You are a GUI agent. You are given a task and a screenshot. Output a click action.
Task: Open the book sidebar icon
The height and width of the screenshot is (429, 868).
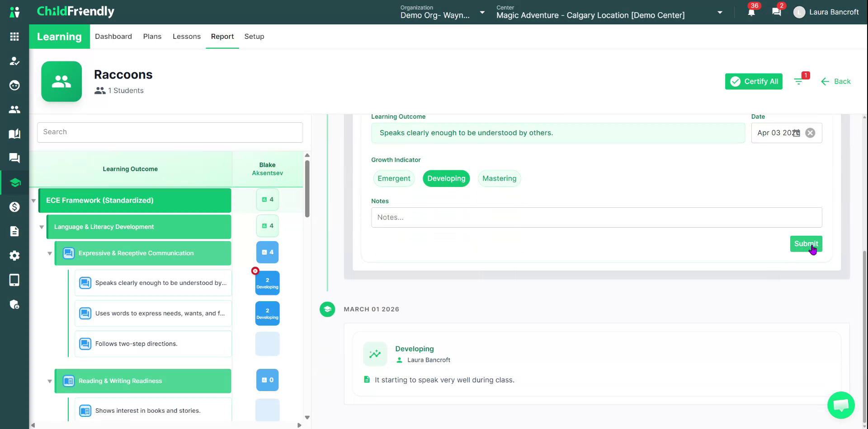coord(14,134)
